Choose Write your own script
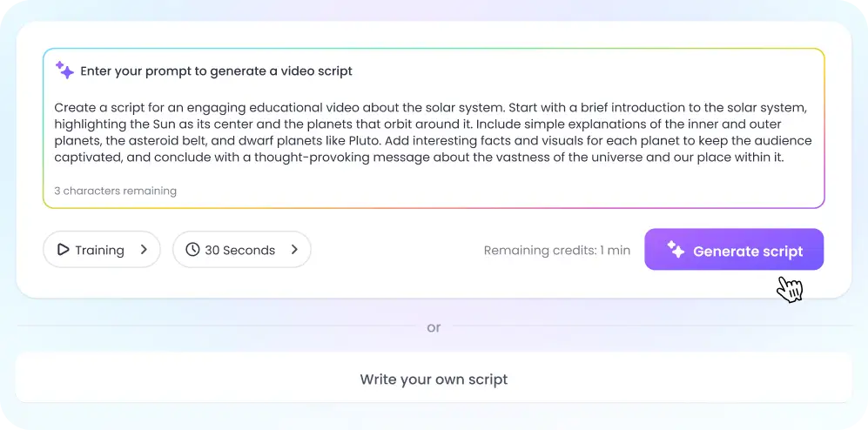The width and height of the screenshot is (868, 430). 434,380
